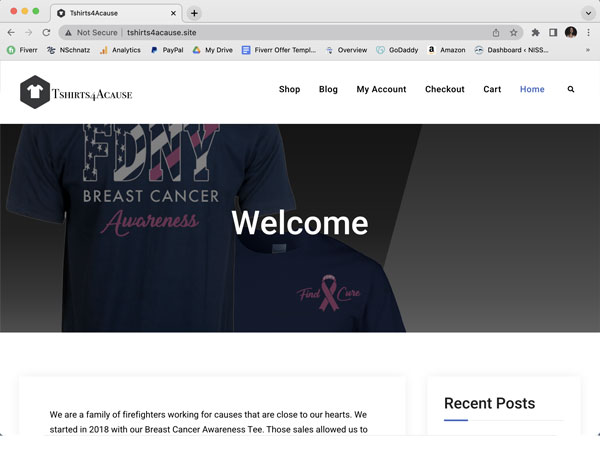Open My Account in the navigation
The height and width of the screenshot is (450, 600).
381,89
